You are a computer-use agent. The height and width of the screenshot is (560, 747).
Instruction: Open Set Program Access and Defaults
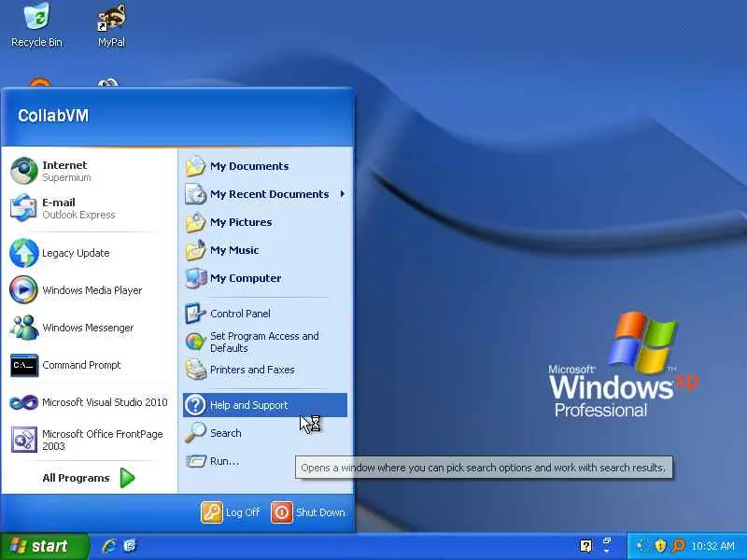pos(264,342)
